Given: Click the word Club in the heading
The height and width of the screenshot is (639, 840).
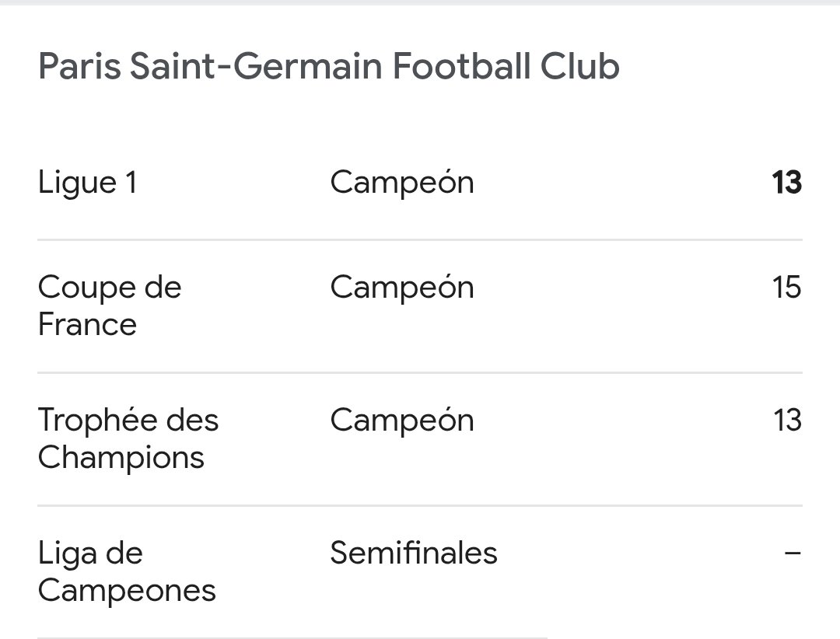Looking at the screenshot, I should click(579, 66).
